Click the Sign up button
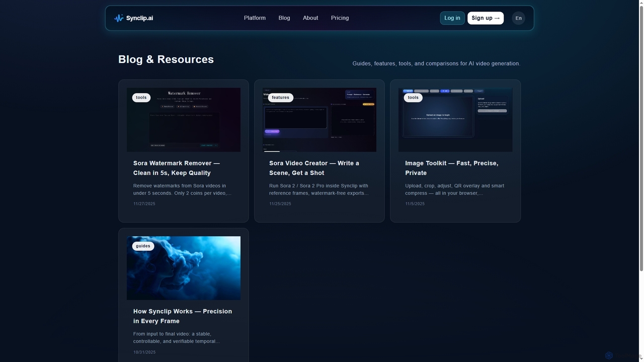The image size is (644, 362). pyautogui.click(x=486, y=18)
